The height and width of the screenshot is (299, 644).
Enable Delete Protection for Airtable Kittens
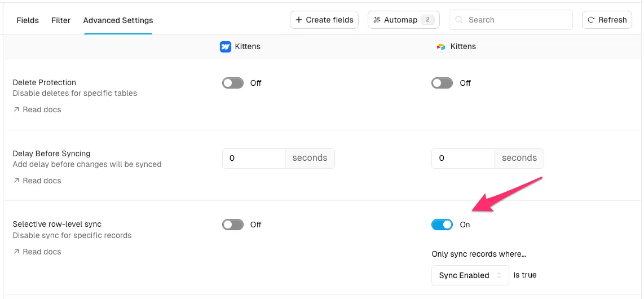[x=442, y=83]
